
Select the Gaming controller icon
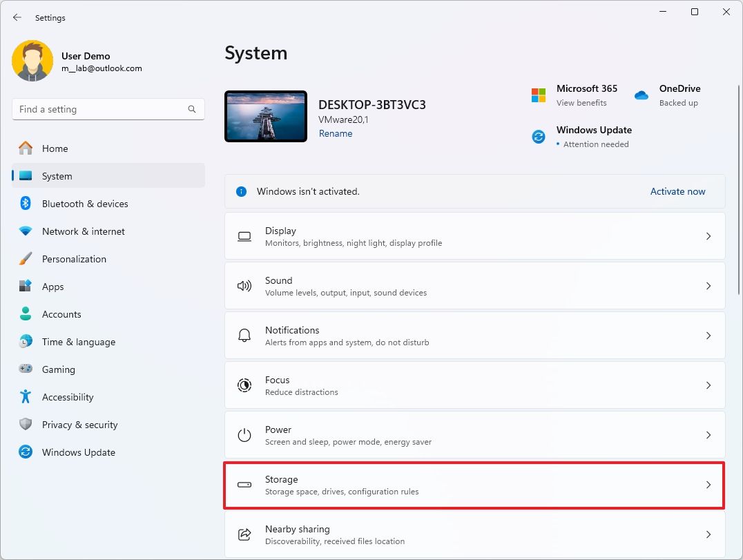coord(26,369)
